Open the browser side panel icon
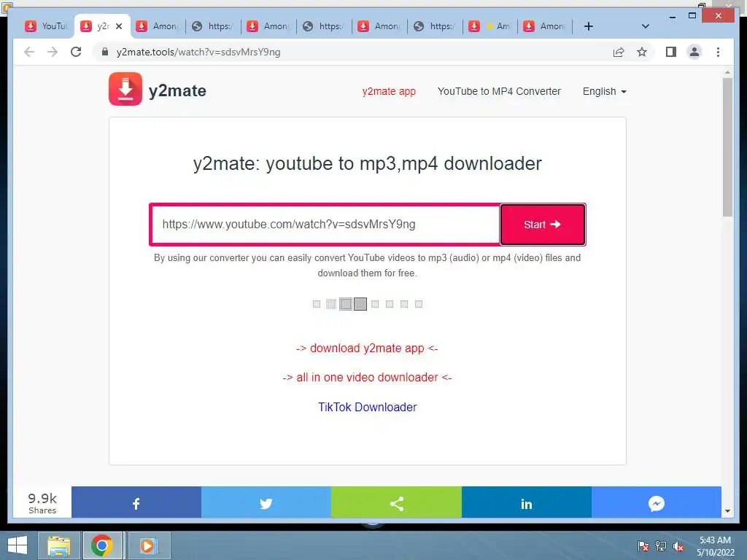This screenshot has height=560, width=747. pos(671,52)
